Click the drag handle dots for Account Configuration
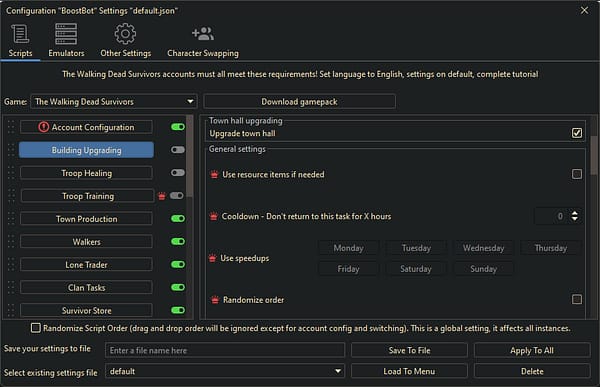The height and width of the screenshot is (387, 600). pos(11,127)
